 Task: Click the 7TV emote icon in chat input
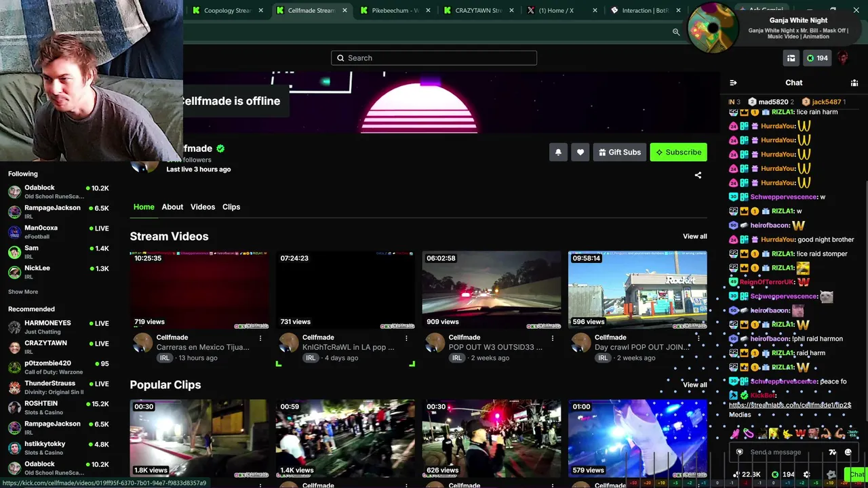(x=833, y=452)
